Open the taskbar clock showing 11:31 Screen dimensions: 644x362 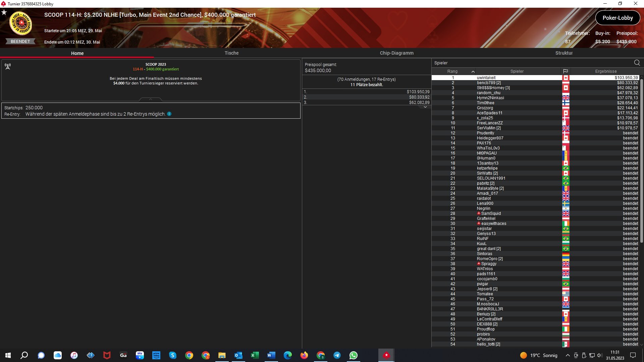tap(615, 355)
